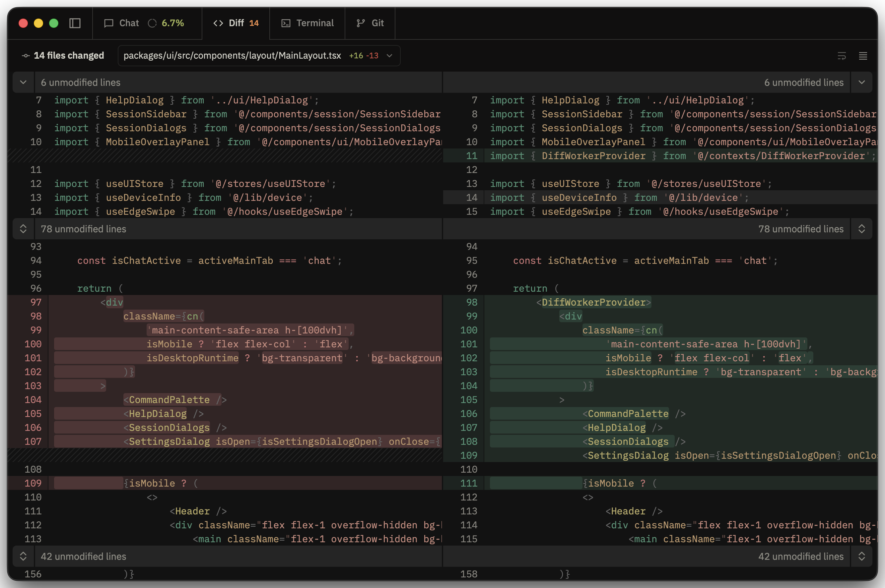Click <SessionDialogs /> on removed line 106
Image resolution: width=885 pixels, height=588 pixels.
(x=175, y=428)
